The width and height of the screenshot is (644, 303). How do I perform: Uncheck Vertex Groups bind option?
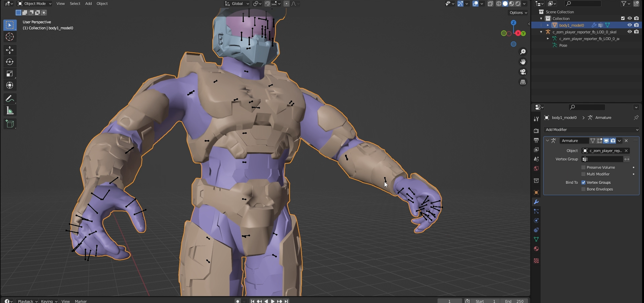click(x=583, y=183)
